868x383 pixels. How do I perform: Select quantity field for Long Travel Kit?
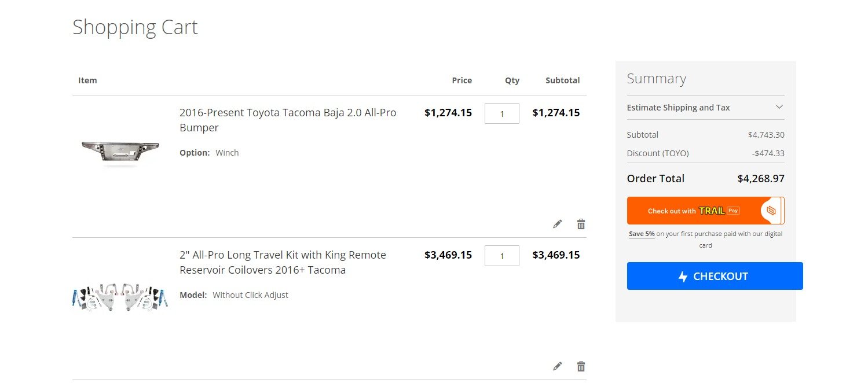pyautogui.click(x=502, y=256)
